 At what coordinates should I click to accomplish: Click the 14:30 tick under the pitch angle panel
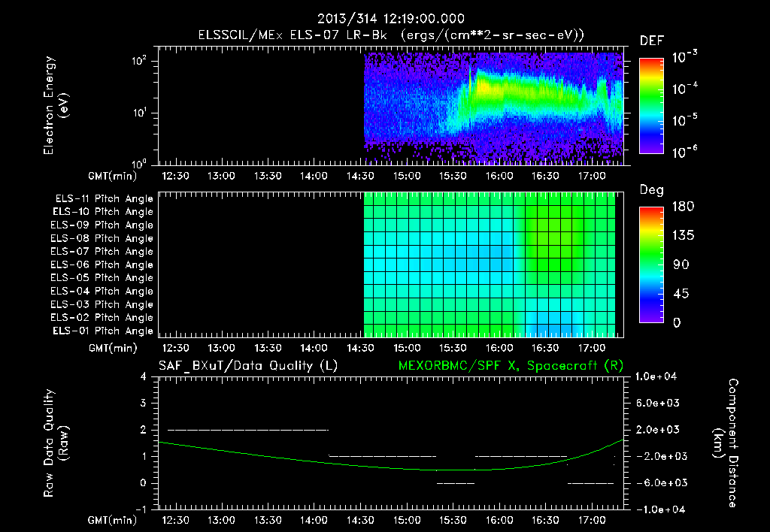click(x=360, y=349)
